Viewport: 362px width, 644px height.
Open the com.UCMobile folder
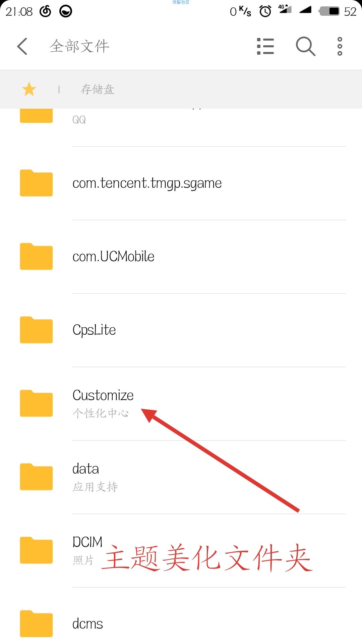point(181,257)
